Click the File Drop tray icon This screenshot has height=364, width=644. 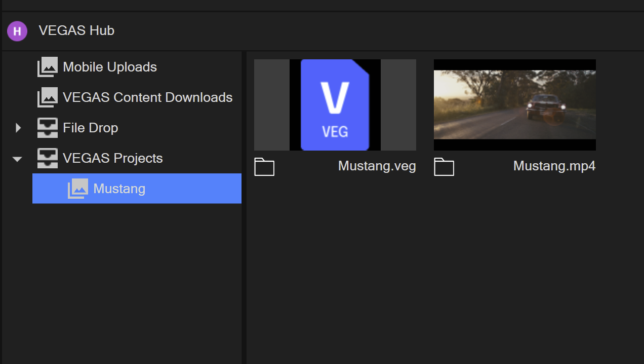48,128
